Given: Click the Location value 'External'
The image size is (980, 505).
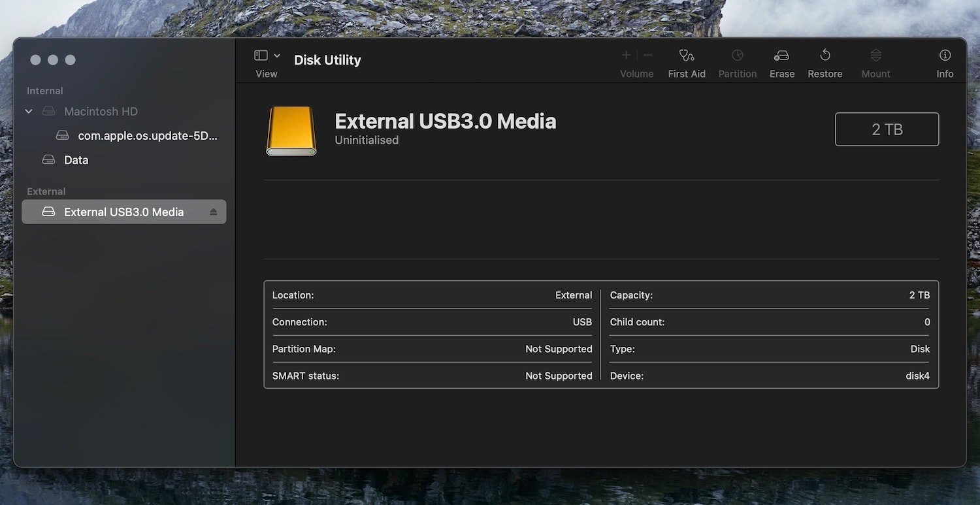Looking at the screenshot, I should click(x=574, y=295).
